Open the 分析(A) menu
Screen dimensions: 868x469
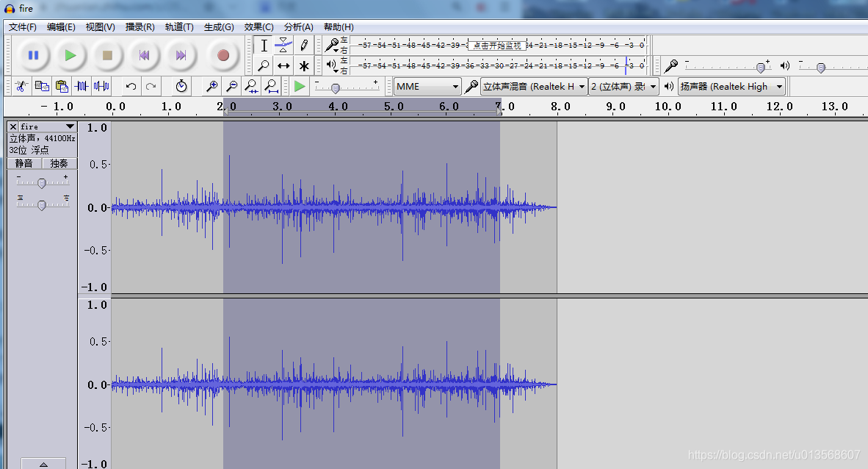(298, 27)
